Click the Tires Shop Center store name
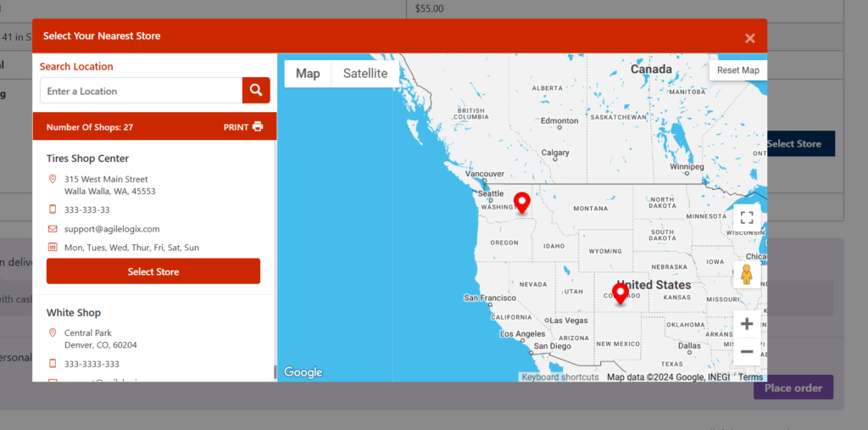The height and width of the screenshot is (430, 868). pyautogui.click(x=87, y=159)
